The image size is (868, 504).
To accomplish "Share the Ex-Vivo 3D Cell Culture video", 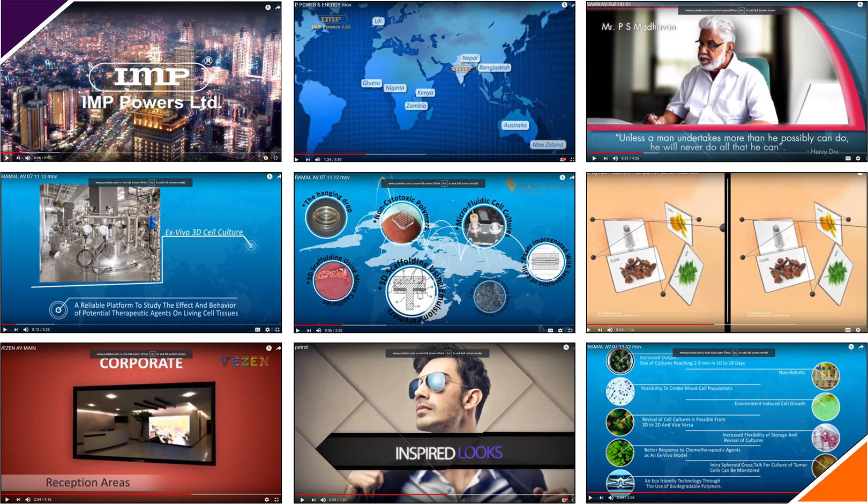I will click(279, 176).
